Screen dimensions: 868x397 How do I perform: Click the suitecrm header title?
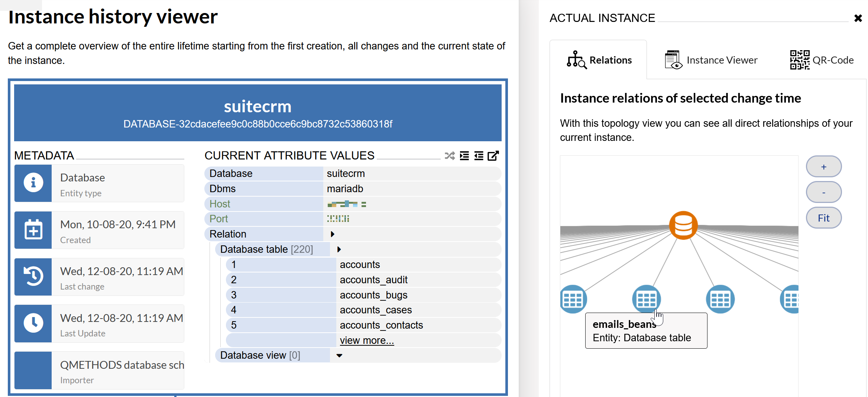258,106
